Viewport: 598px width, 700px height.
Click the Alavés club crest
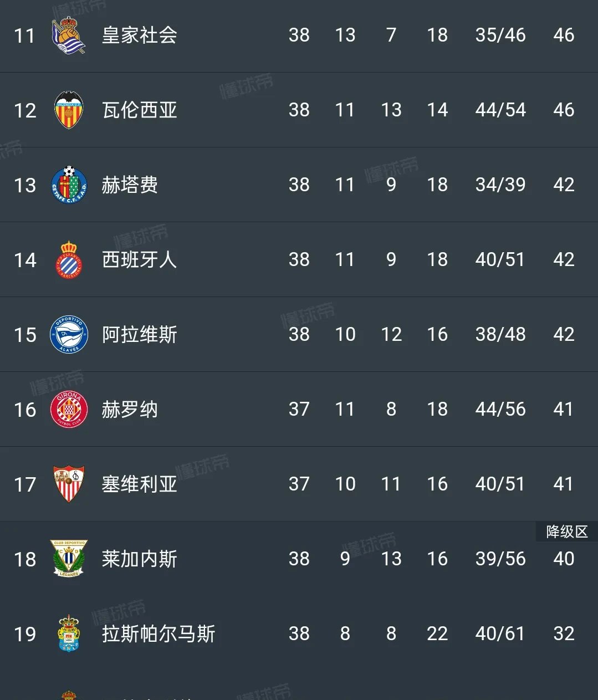[69, 334]
